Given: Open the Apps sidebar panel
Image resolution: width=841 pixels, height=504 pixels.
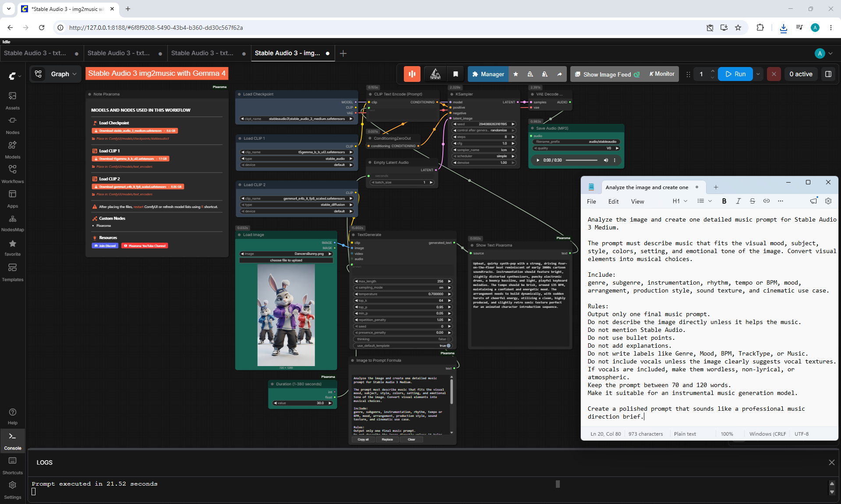Looking at the screenshot, I should 12,199.
